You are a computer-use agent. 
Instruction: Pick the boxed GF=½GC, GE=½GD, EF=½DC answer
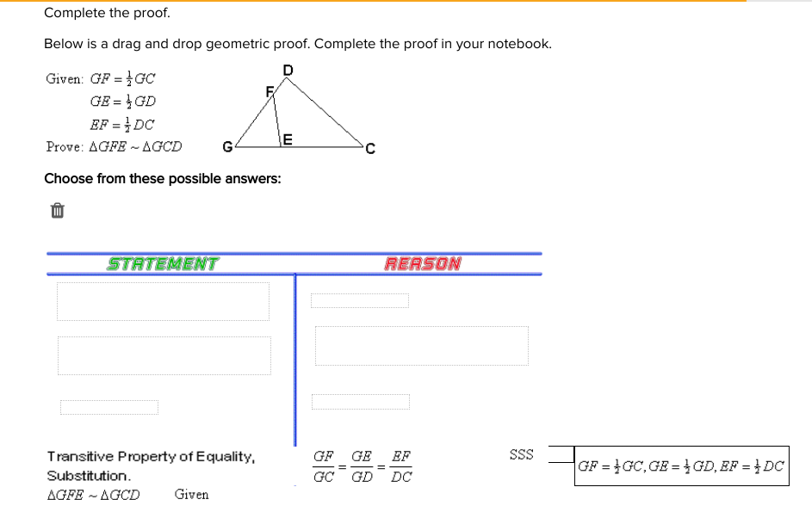[681, 466]
